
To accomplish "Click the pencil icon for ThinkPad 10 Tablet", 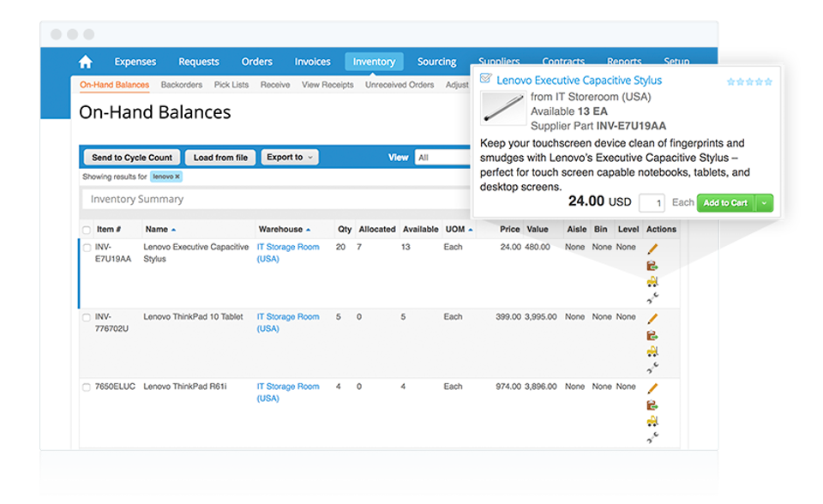I will click(x=654, y=319).
